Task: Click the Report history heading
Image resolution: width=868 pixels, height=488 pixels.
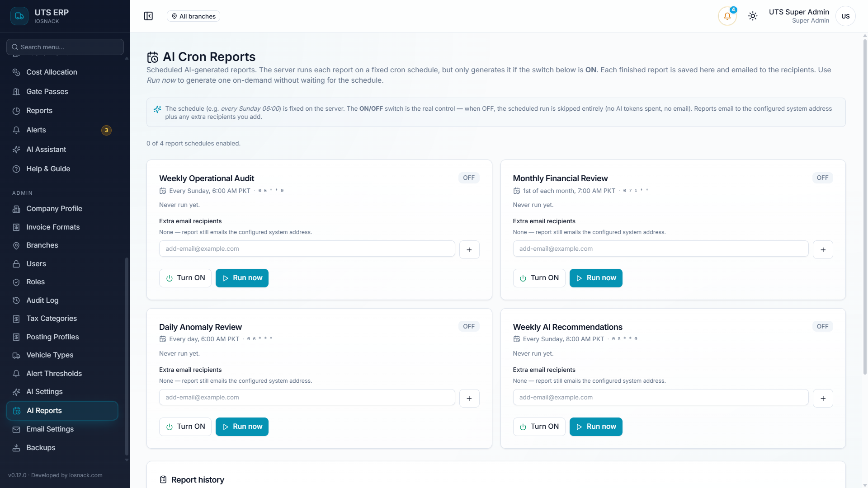Action: pyautogui.click(x=198, y=480)
